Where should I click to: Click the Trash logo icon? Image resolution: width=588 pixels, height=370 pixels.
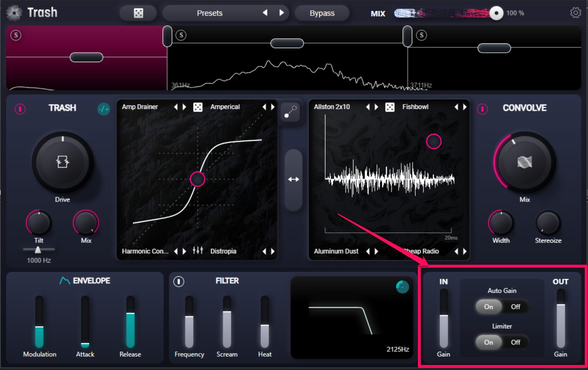14,13
